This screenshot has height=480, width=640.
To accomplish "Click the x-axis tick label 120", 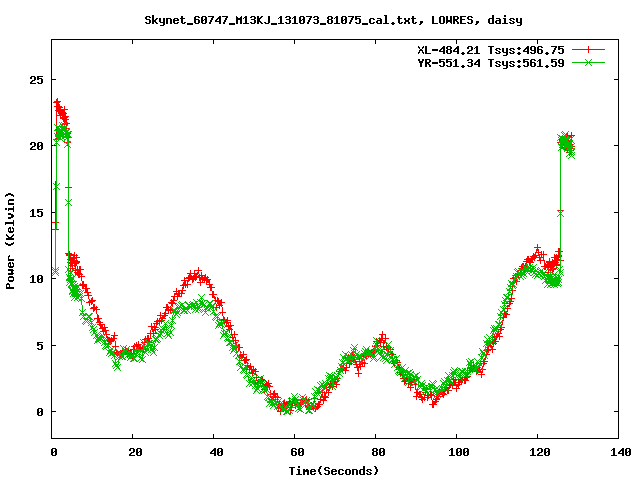I will click(x=540, y=452).
